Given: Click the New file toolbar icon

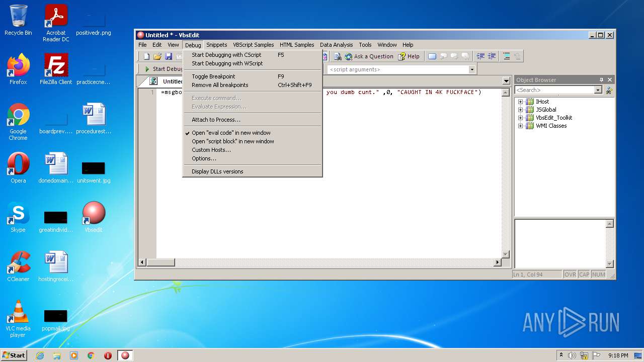Looking at the screenshot, I should (147, 56).
